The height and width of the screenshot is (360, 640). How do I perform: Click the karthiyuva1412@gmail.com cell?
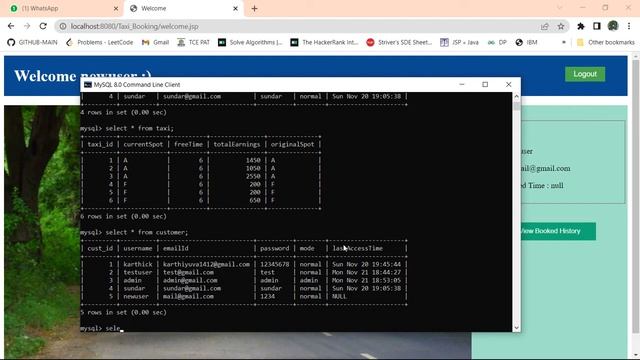pos(206,264)
